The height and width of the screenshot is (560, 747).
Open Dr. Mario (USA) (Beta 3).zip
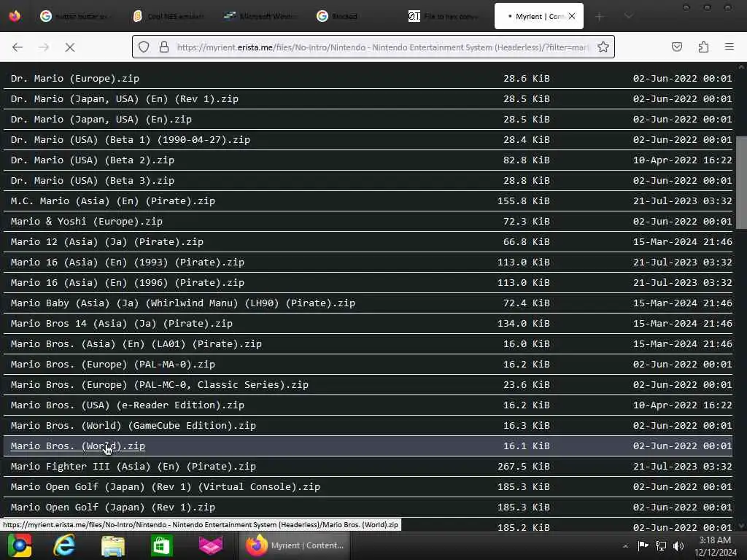click(93, 181)
